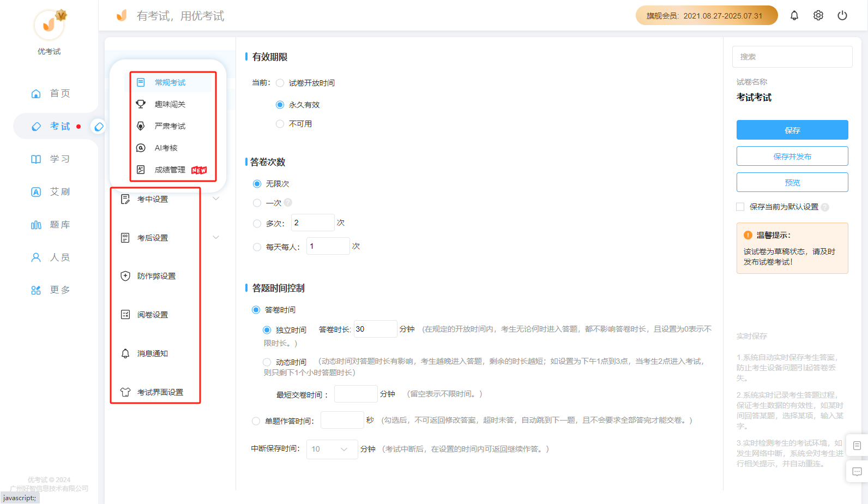Click the trophy icon for 趣味闯关
868x504 pixels.
pos(141,104)
